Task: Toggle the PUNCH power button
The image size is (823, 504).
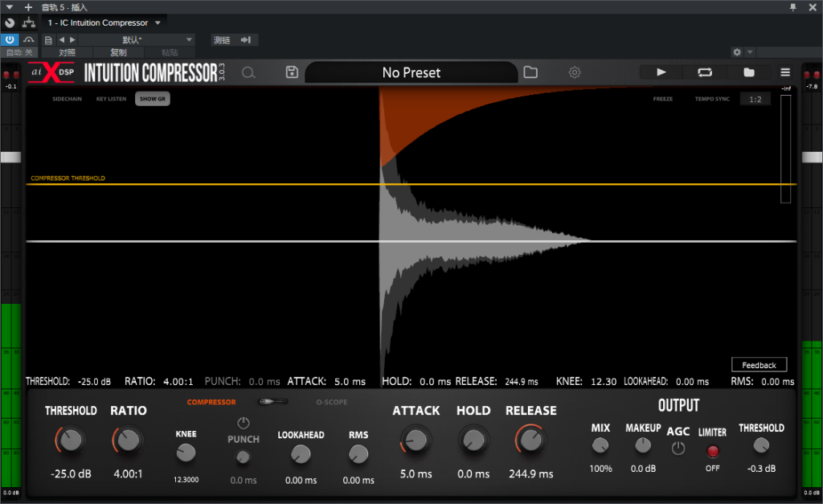Action: tap(243, 423)
